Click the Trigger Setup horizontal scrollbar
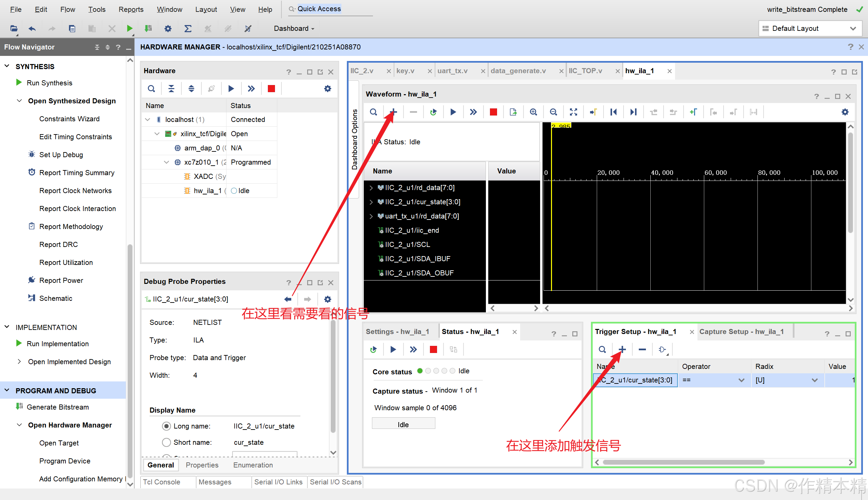868x500 pixels. pos(683,462)
